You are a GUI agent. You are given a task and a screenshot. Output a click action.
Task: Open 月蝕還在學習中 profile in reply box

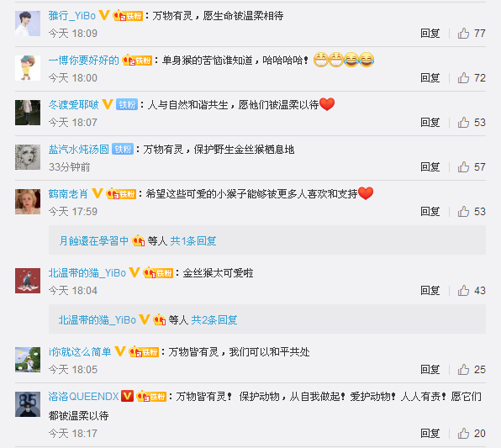[93, 240]
